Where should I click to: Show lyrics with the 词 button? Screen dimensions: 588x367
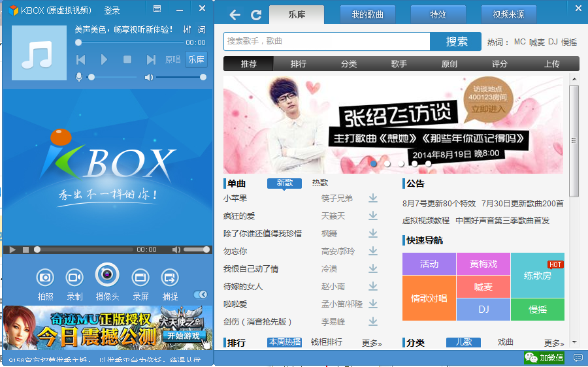202,29
